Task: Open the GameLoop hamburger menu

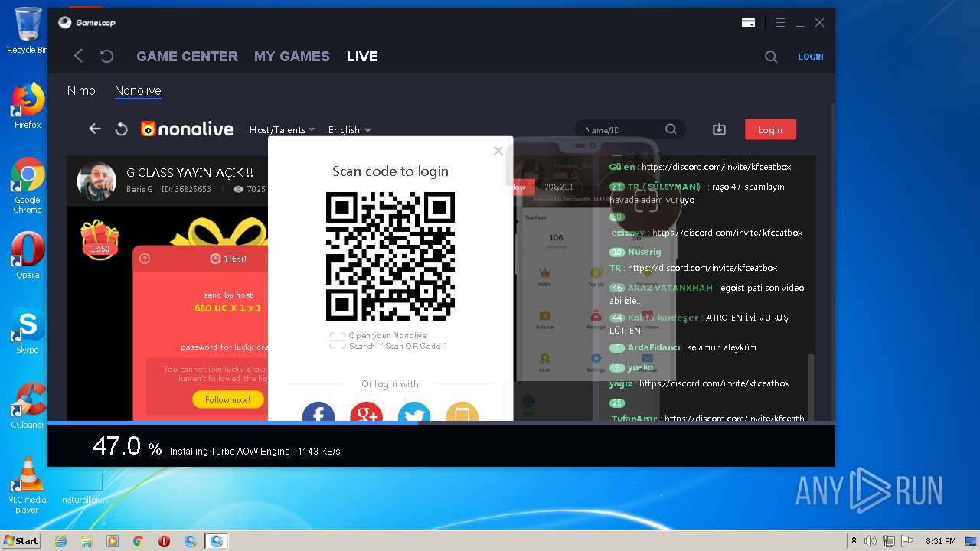Action: point(780,23)
